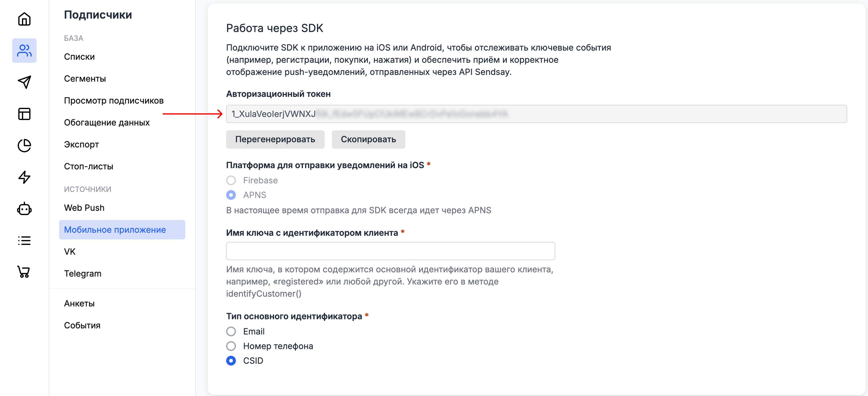The image size is (868, 396).
Task: Open the Сегменты menu item
Action: [85, 79]
